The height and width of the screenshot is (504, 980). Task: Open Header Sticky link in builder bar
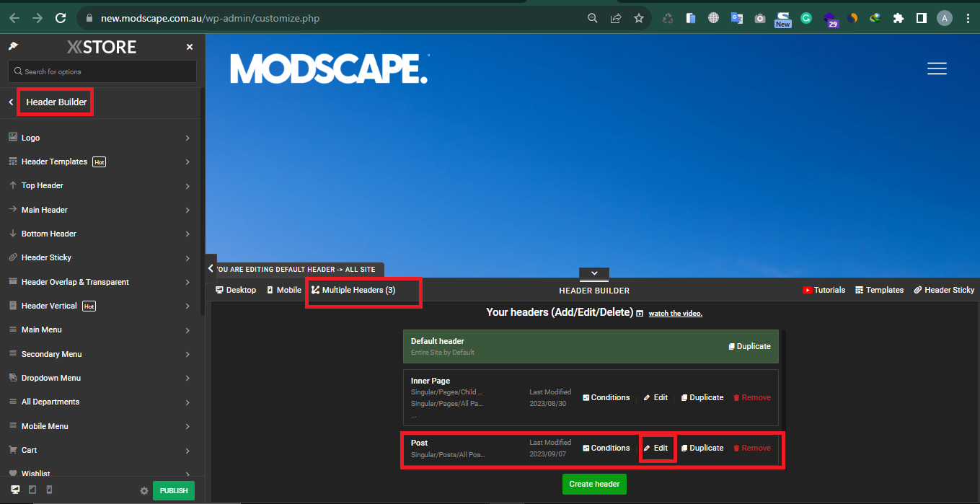click(x=944, y=290)
